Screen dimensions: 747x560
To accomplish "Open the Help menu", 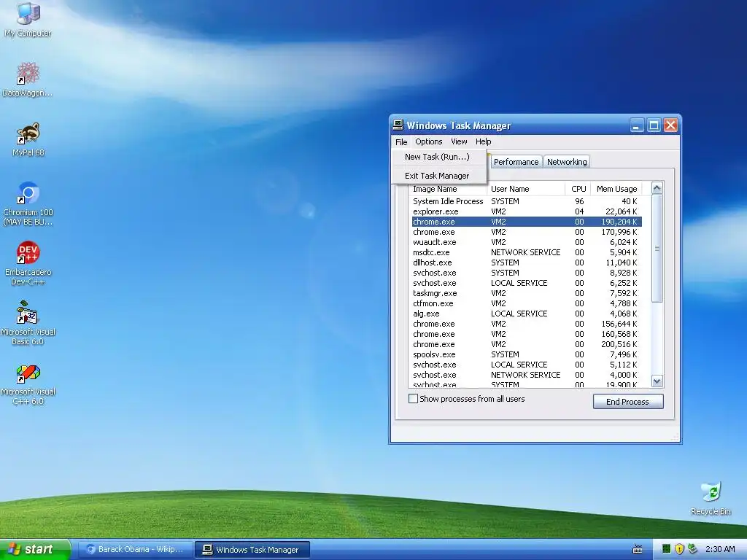I will click(483, 142).
